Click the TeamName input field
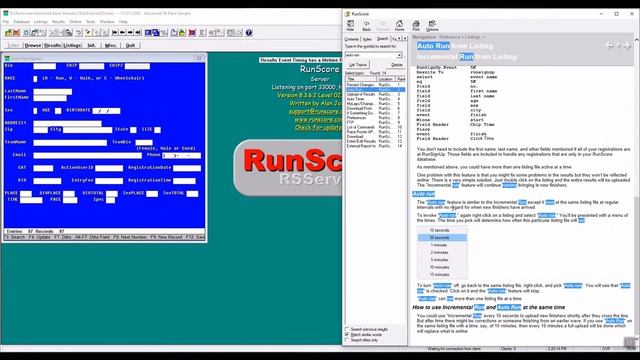Image resolution: width=640 pixels, height=360 pixels. (70, 142)
